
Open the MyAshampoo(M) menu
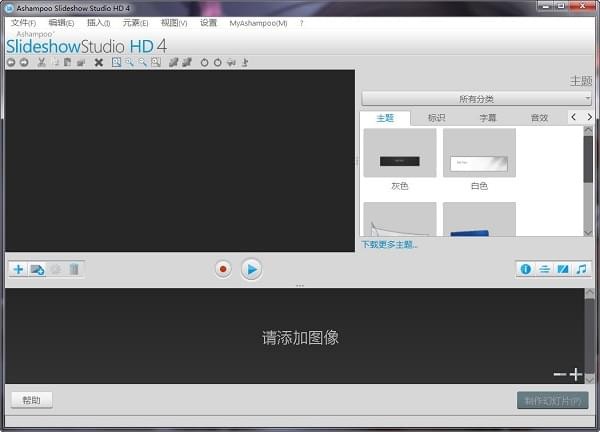(258, 23)
